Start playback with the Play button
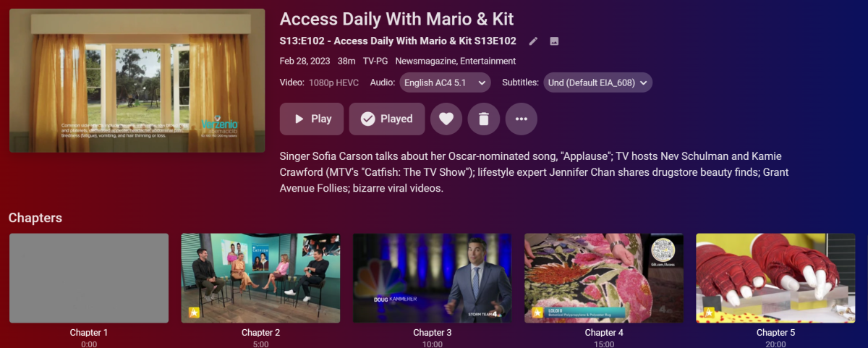Screen dimensions: 868x348 (x=312, y=119)
